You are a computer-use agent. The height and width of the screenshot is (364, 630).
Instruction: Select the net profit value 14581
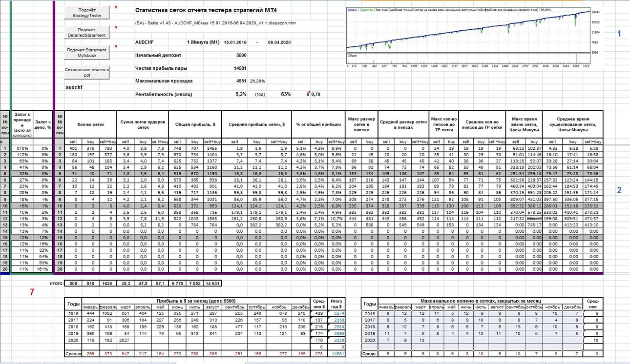(240, 68)
